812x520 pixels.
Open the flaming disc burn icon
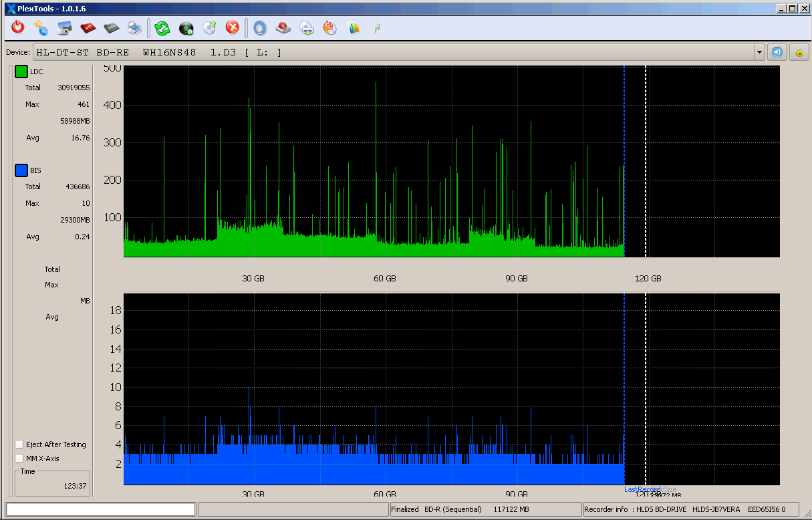330,28
